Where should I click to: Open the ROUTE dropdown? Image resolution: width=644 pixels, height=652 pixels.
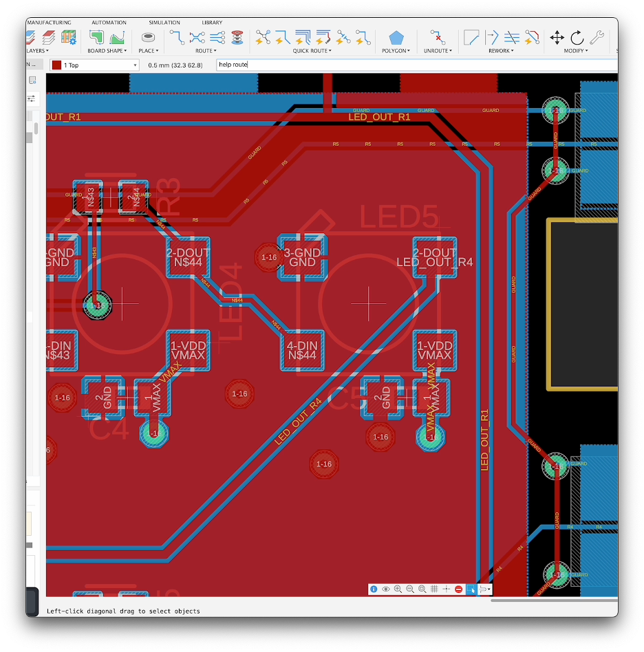206,51
